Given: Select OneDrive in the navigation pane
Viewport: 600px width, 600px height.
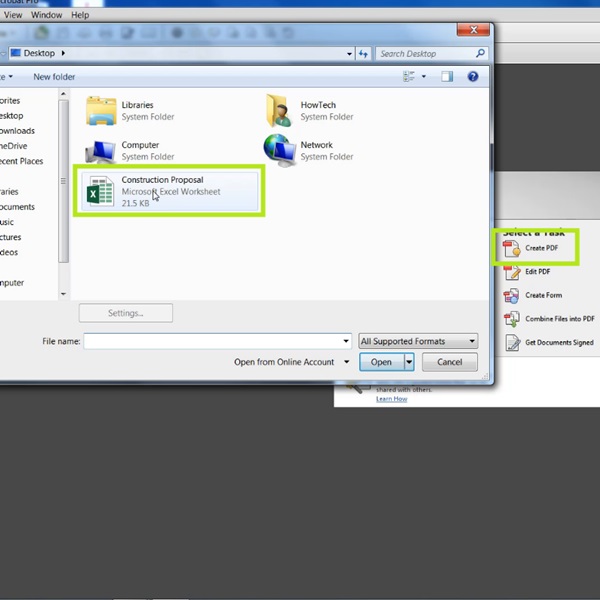Looking at the screenshot, I should pos(13,146).
